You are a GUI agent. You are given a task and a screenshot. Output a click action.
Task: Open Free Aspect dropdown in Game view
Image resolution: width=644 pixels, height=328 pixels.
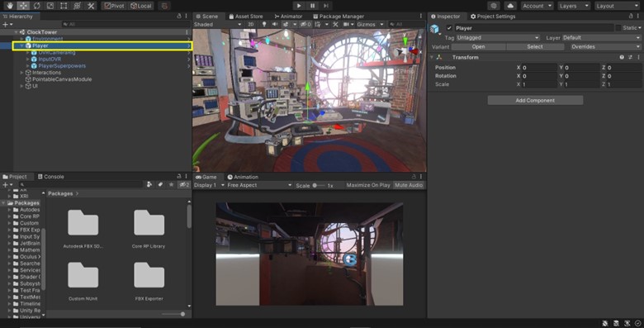pyautogui.click(x=259, y=185)
